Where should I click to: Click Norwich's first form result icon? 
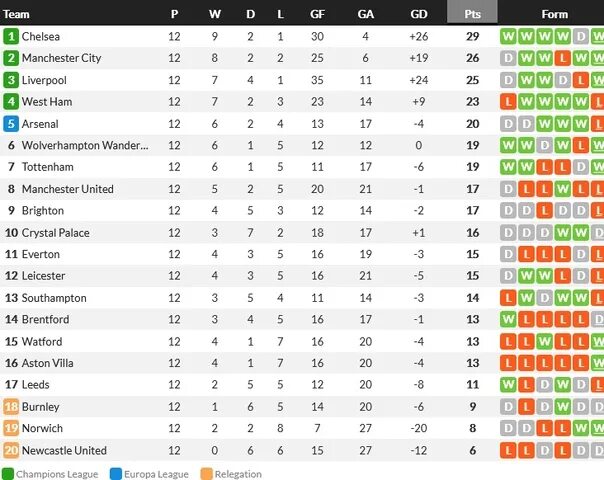pyautogui.click(x=508, y=428)
